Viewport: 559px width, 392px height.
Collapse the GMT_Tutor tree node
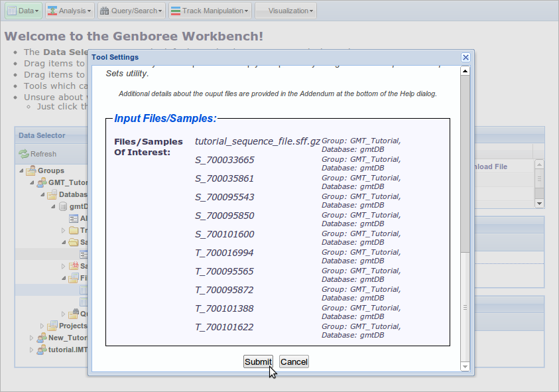point(32,182)
